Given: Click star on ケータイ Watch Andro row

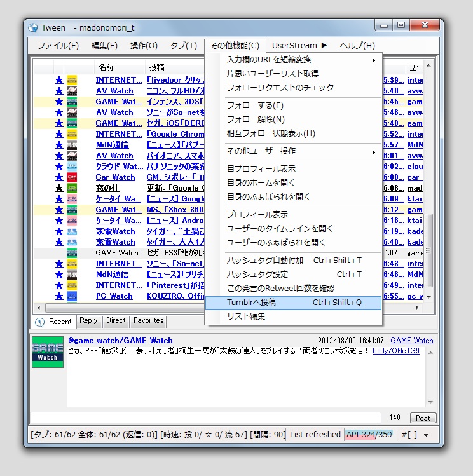Looking at the screenshot, I should [60, 221].
